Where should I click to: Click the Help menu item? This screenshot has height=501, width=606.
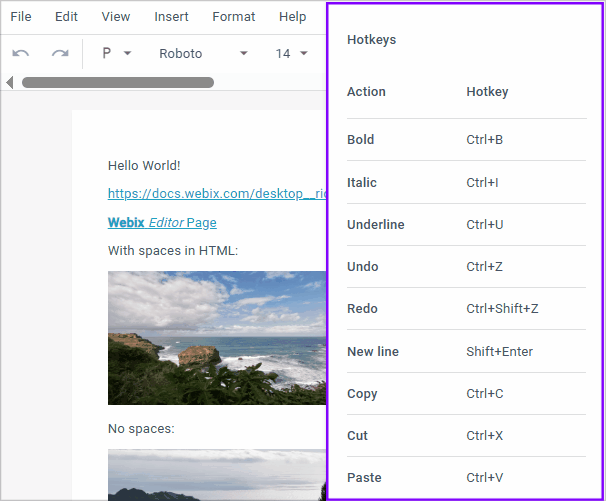coord(293,17)
